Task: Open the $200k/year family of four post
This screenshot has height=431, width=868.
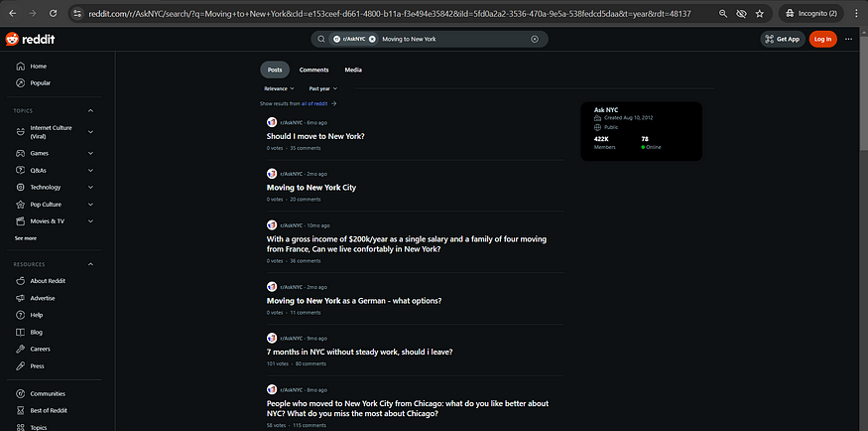Action: (x=407, y=244)
